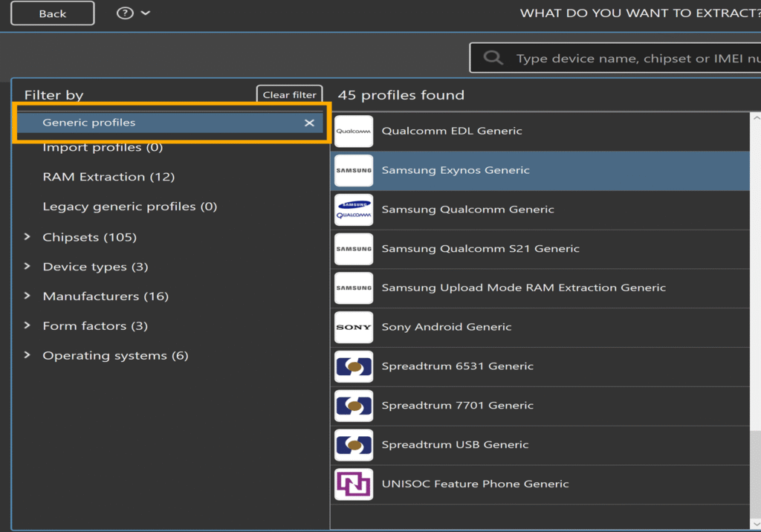The height and width of the screenshot is (532, 761).
Task: Select the RAM Extraction (12) filter
Action: pyautogui.click(x=109, y=177)
